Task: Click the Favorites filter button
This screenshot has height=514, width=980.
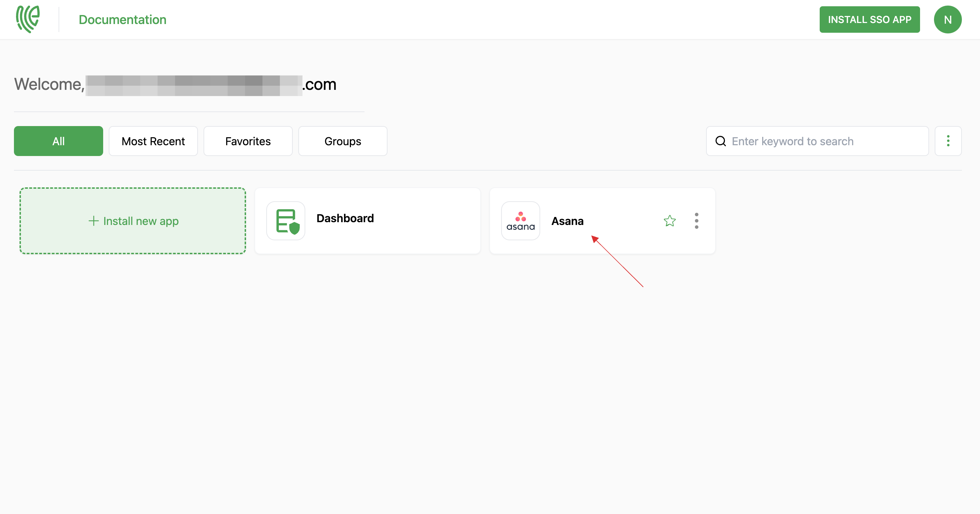Action: (x=247, y=141)
